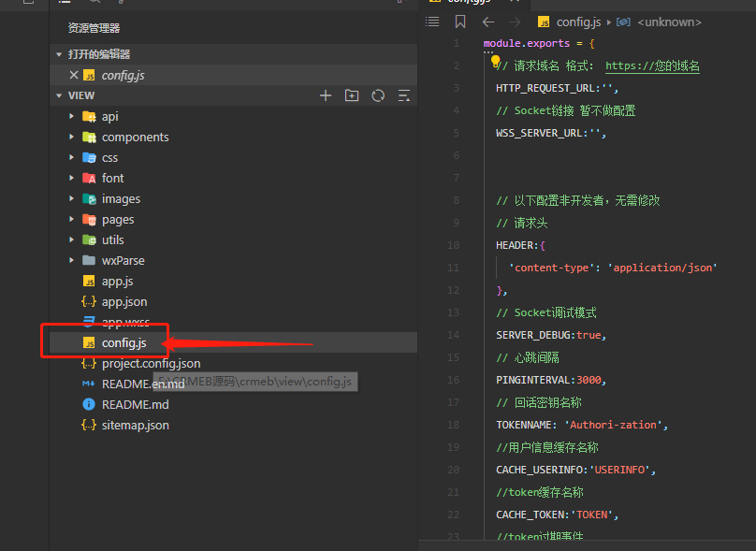
Task: Click the components folder icon
Action: (x=89, y=137)
